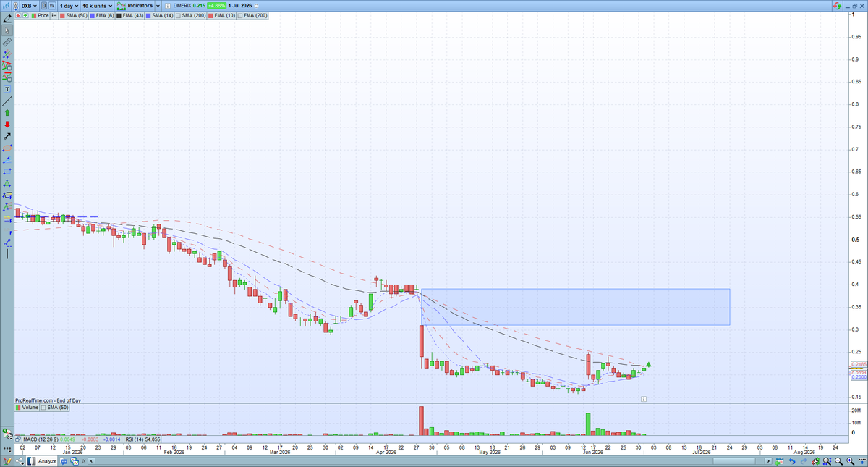Open the share icon menu

click(20, 461)
